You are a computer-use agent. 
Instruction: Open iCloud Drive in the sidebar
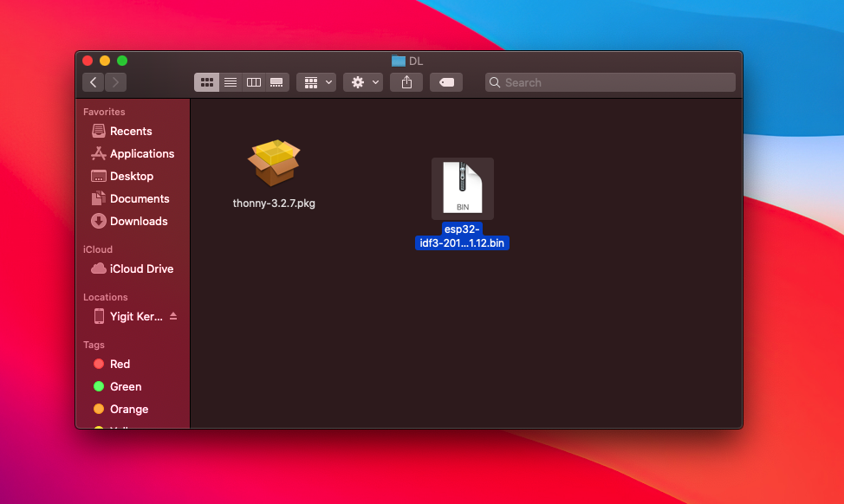[133, 269]
